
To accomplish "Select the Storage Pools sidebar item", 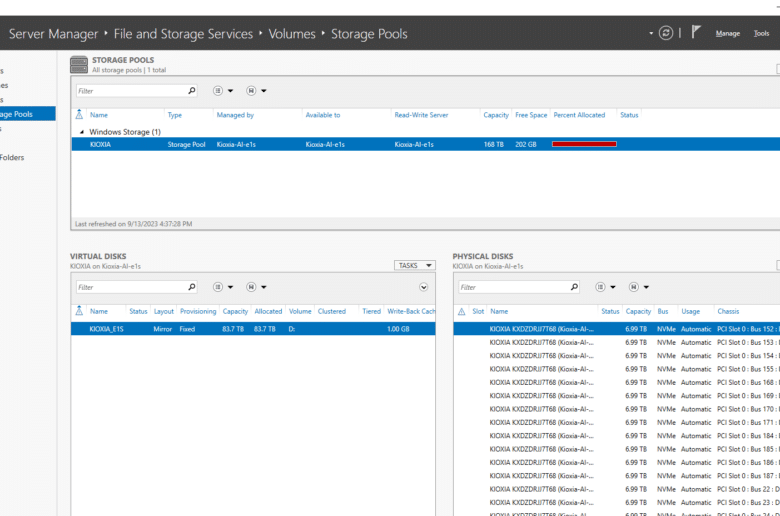I will tap(27, 114).
